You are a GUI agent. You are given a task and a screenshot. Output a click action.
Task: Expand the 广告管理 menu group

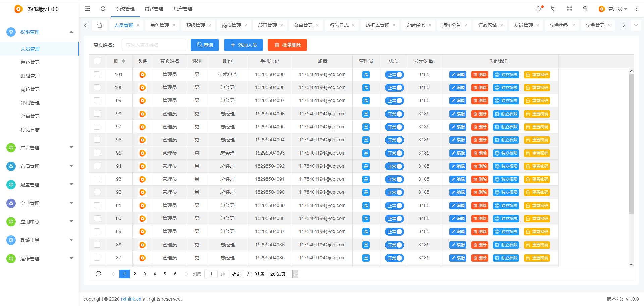pos(71,148)
